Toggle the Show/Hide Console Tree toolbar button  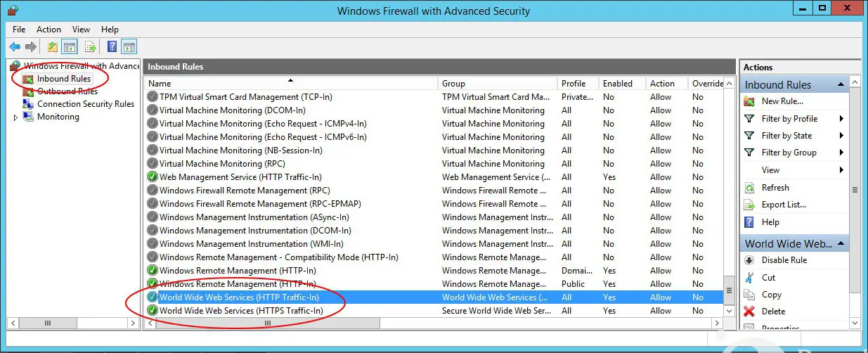point(70,47)
